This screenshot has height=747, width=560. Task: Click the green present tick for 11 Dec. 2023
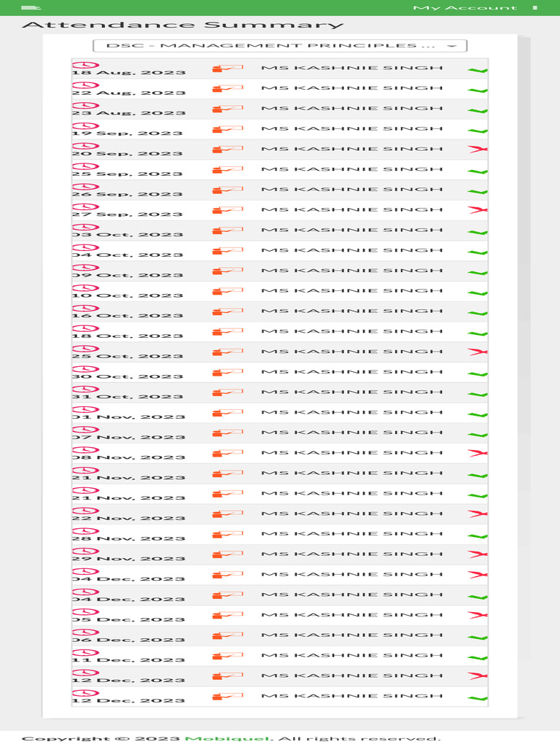478,658
